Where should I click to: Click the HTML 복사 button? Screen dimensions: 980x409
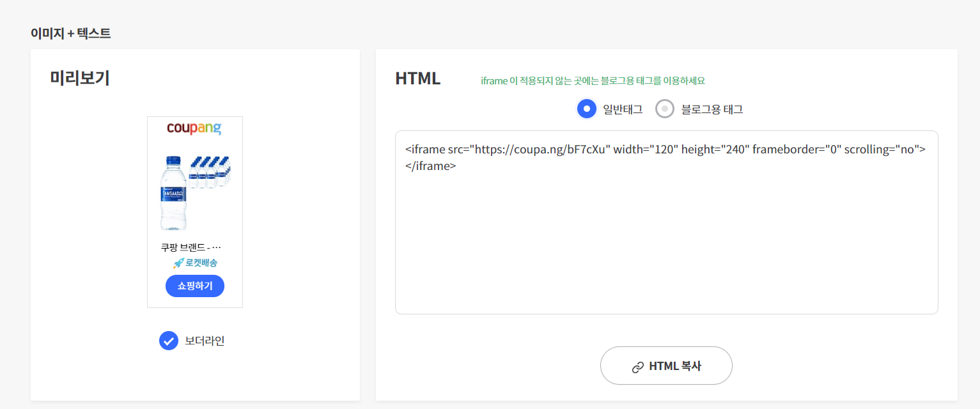[x=666, y=366]
